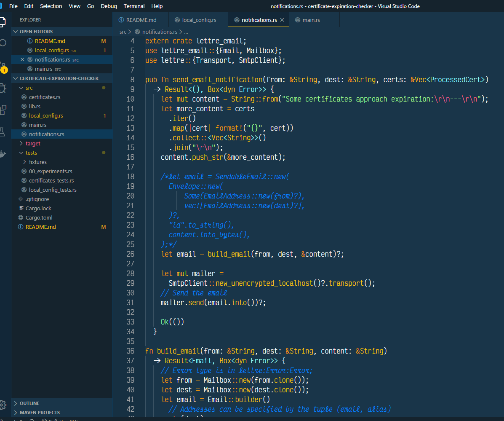Open the Test flask icon view
The height and width of the screenshot is (421, 504).
pos(3,131)
